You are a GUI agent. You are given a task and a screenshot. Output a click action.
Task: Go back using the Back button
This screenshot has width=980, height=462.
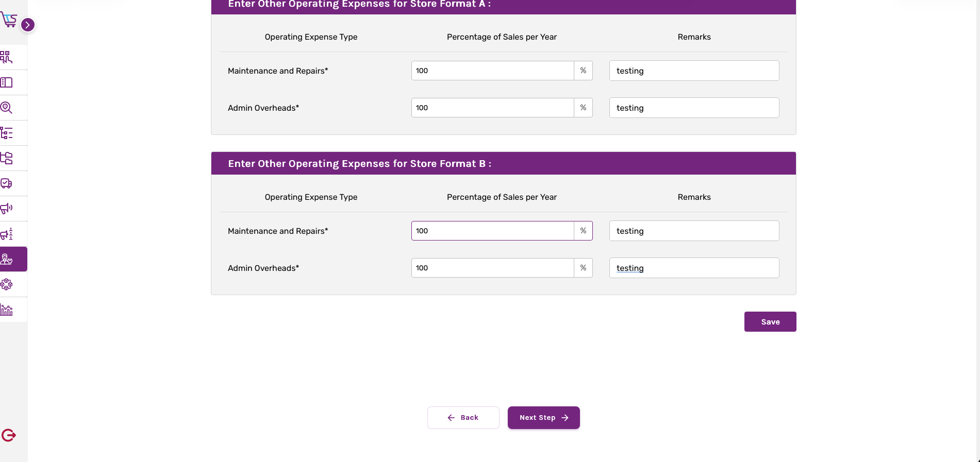pos(463,418)
